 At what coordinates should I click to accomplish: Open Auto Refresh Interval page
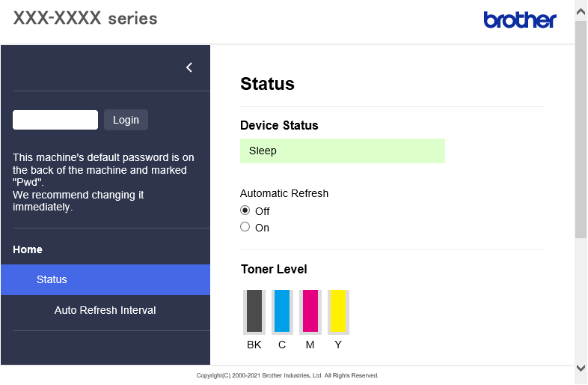tap(105, 310)
